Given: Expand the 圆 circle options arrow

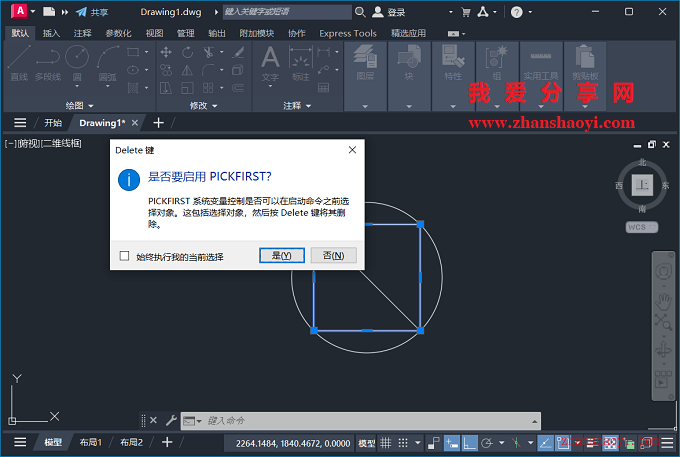Looking at the screenshot, I should 77,86.
